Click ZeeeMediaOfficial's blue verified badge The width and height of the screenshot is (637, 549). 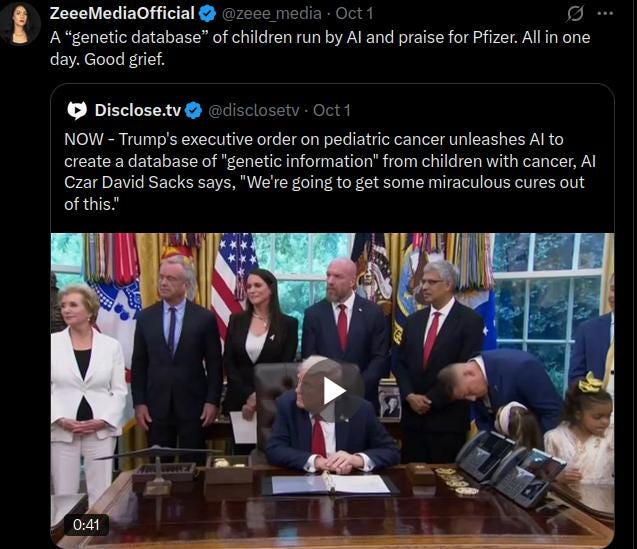point(207,14)
